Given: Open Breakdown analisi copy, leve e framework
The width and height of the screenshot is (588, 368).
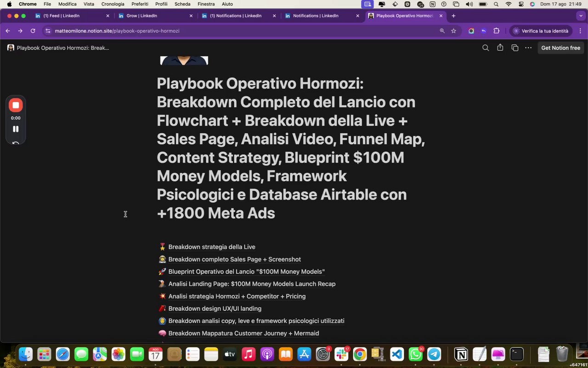Looking at the screenshot, I should click(x=256, y=321).
